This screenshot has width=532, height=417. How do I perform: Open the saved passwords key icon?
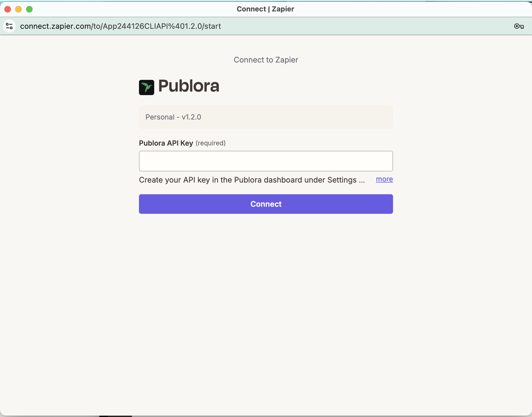tap(519, 26)
